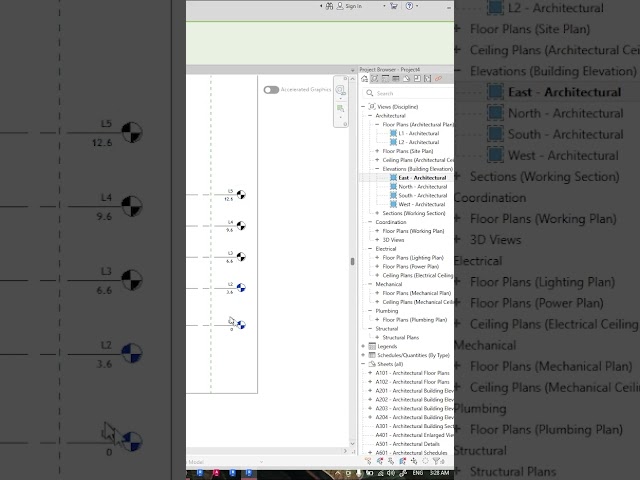This screenshot has width=640, height=480.
Task: Click the Help question mark icon
Action: point(409,6)
